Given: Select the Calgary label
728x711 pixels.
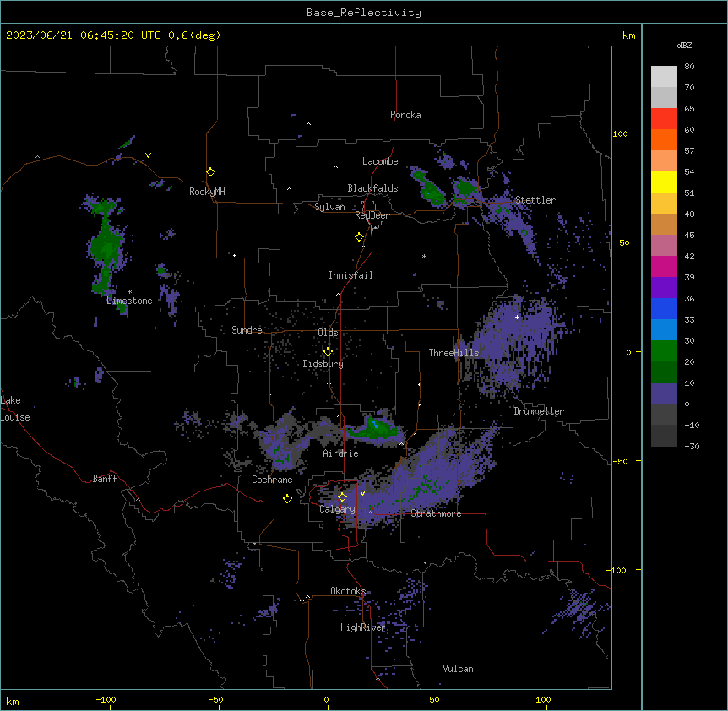Looking at the screenshot, I should [337, 509].
